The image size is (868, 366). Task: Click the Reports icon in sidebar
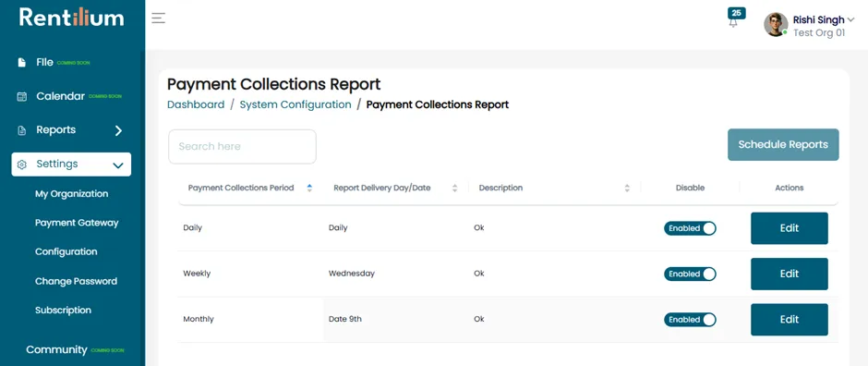click(x=21, y=130)
